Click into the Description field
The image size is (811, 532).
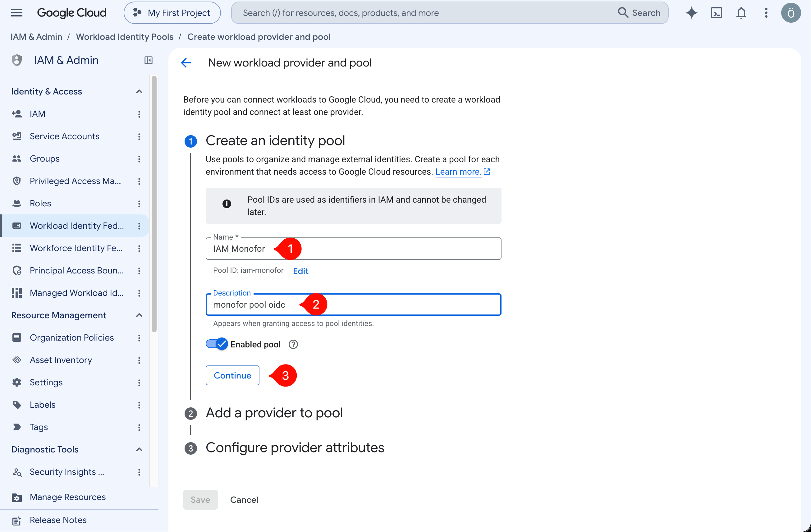coord(353,305)
